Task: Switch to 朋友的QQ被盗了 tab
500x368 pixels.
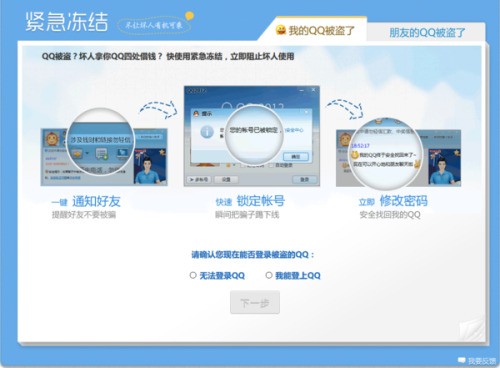Action: coord(427,32)
